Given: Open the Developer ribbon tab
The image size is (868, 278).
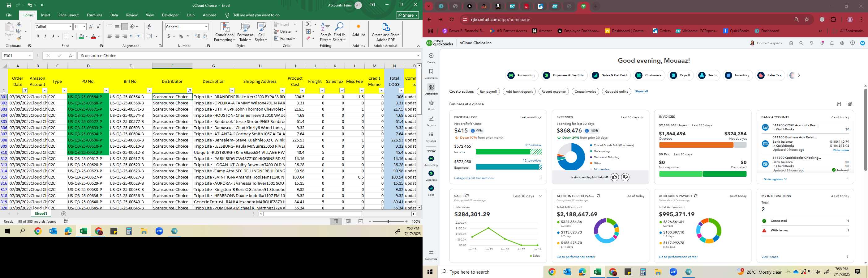Looking at the screenshot, I should 170,15.
